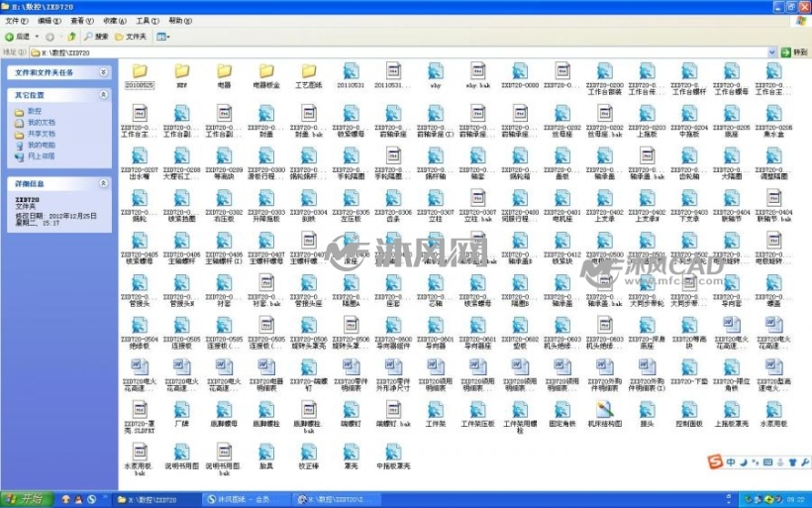Open the Views dropdown in toolbar
The width and height of the screenshot is (812, 508).
[162, 37]
